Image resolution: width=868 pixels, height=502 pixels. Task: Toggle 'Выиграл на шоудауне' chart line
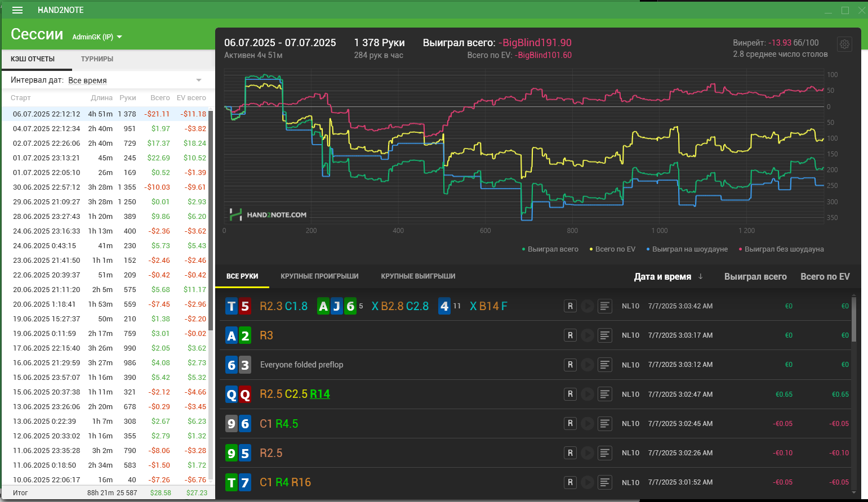pyautogui.click(x=687, y=249)
